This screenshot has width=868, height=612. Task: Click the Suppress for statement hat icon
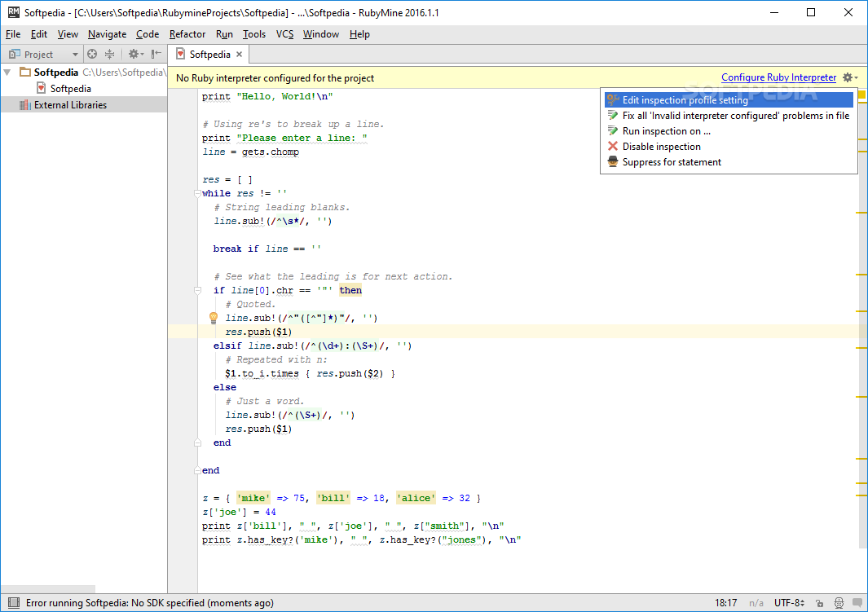(x=613, y=161)
